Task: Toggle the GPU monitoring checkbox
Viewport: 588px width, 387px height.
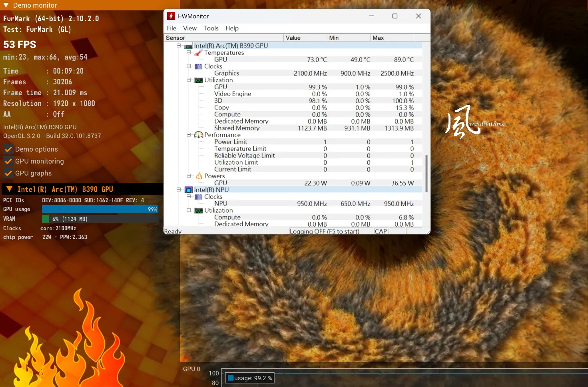Action: (8, 162)
